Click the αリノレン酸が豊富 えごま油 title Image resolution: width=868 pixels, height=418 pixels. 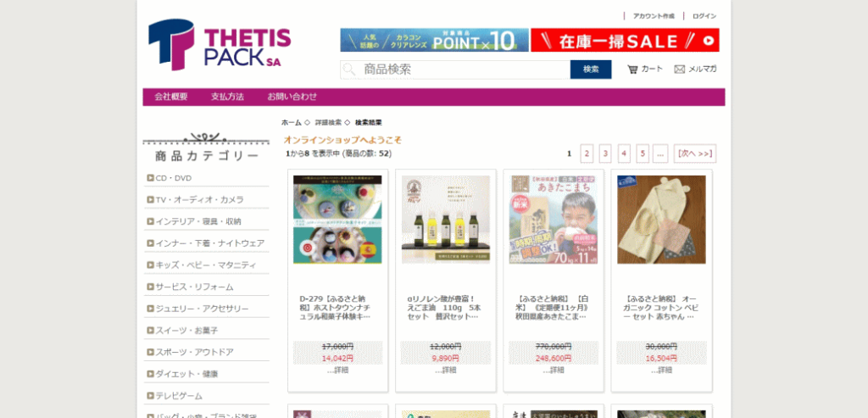click(444, 307)
